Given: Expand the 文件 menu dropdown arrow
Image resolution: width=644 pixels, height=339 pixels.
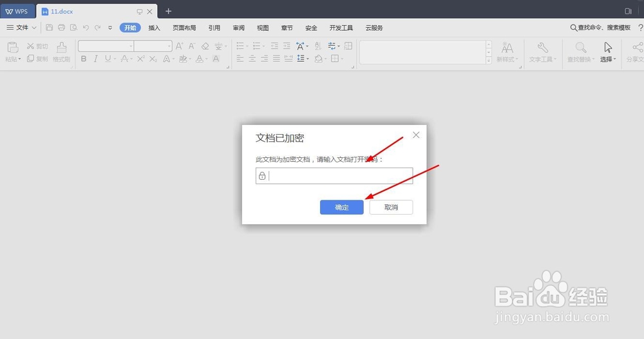Looking at the screenshot, I should coord(34,28).
